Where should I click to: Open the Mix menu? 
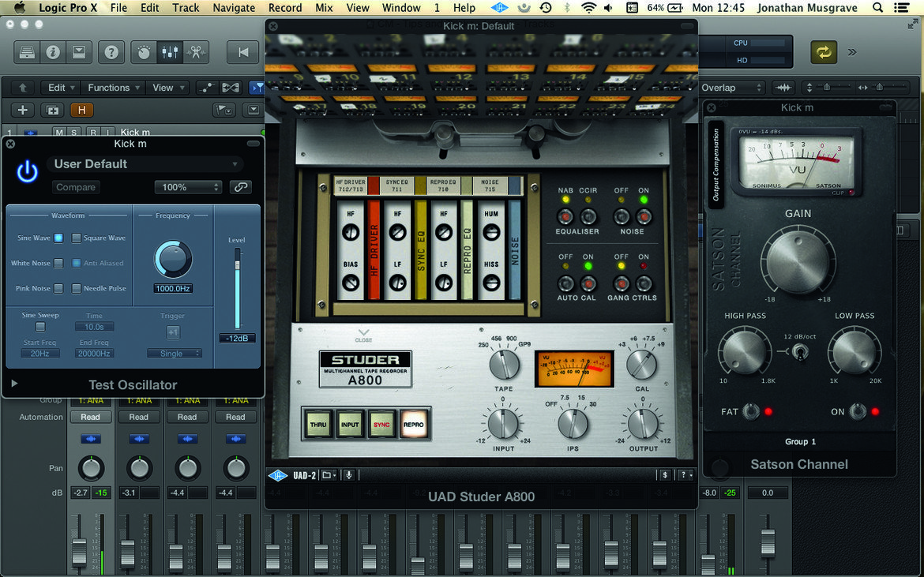click(324, 8)
